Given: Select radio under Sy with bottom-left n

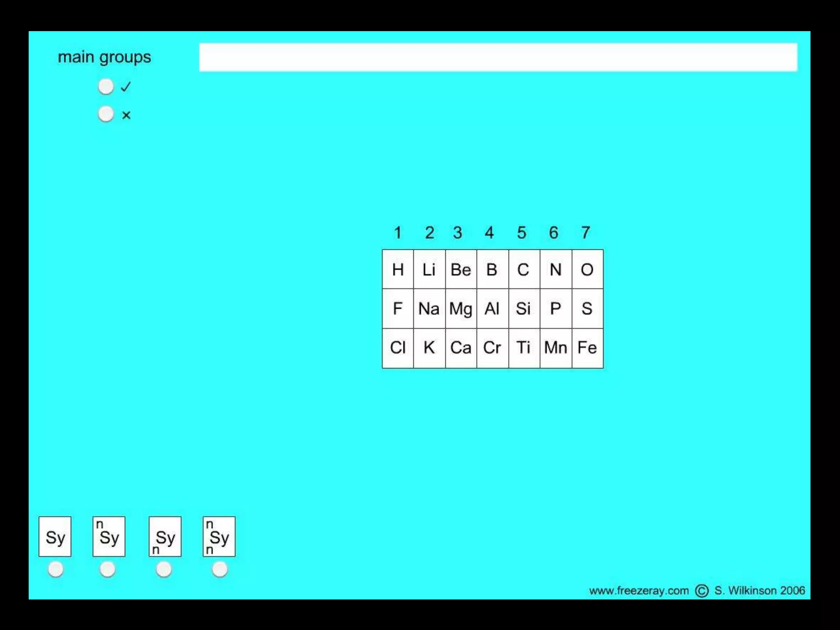Looking at the screenshot, I should click(164, 569).
